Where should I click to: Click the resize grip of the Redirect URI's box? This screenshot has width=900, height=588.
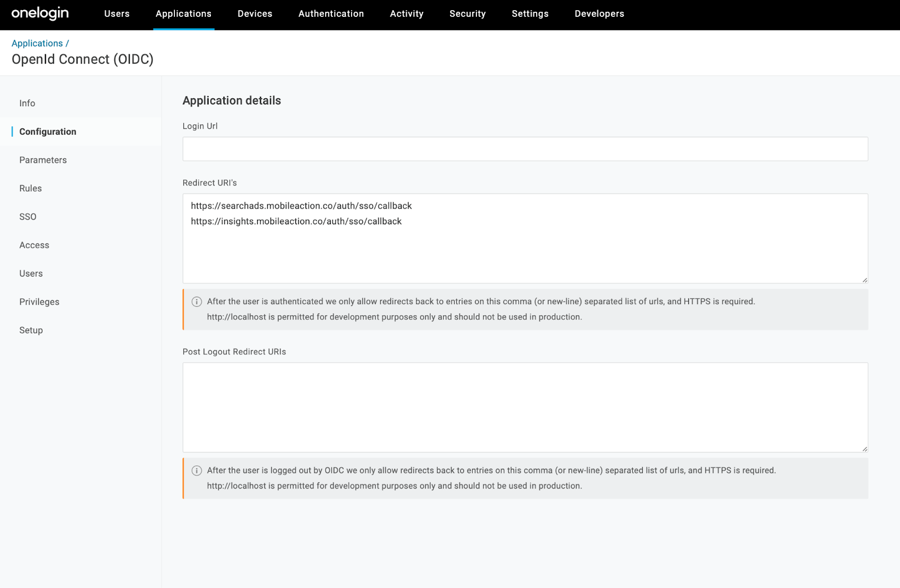864,278
